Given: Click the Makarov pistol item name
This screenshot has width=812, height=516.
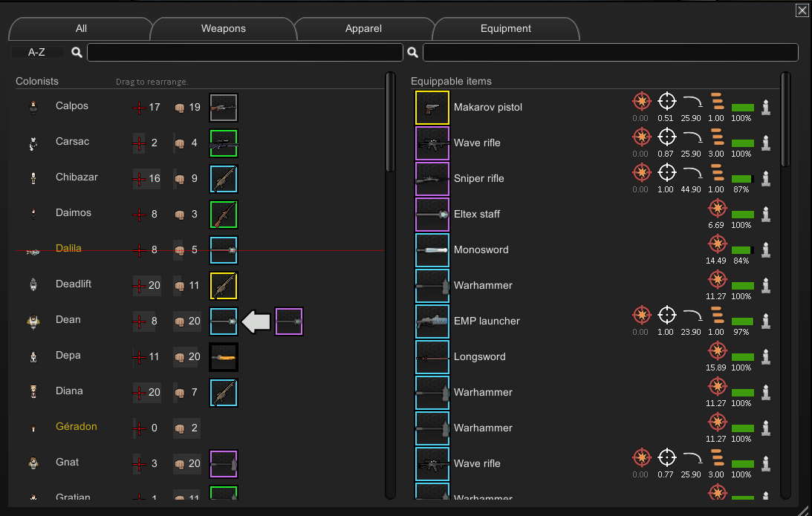Looking at the screenshot, I should click(488, 108).
